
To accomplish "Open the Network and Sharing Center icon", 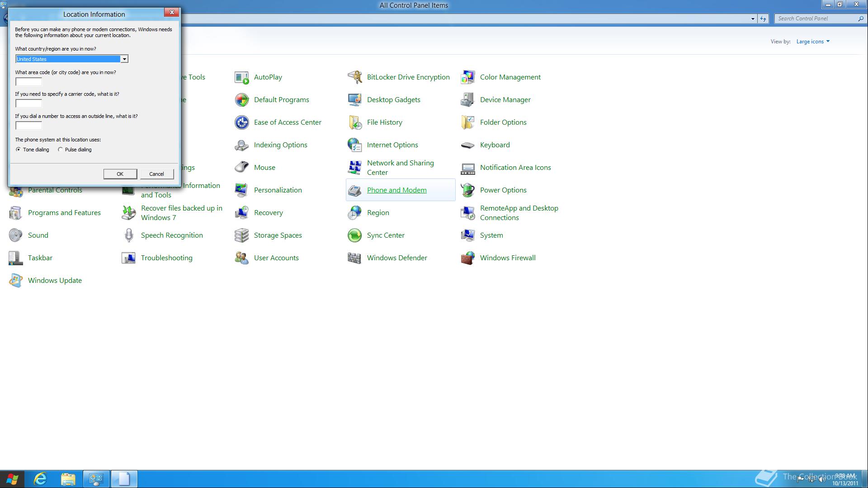I will coord(355,168).
